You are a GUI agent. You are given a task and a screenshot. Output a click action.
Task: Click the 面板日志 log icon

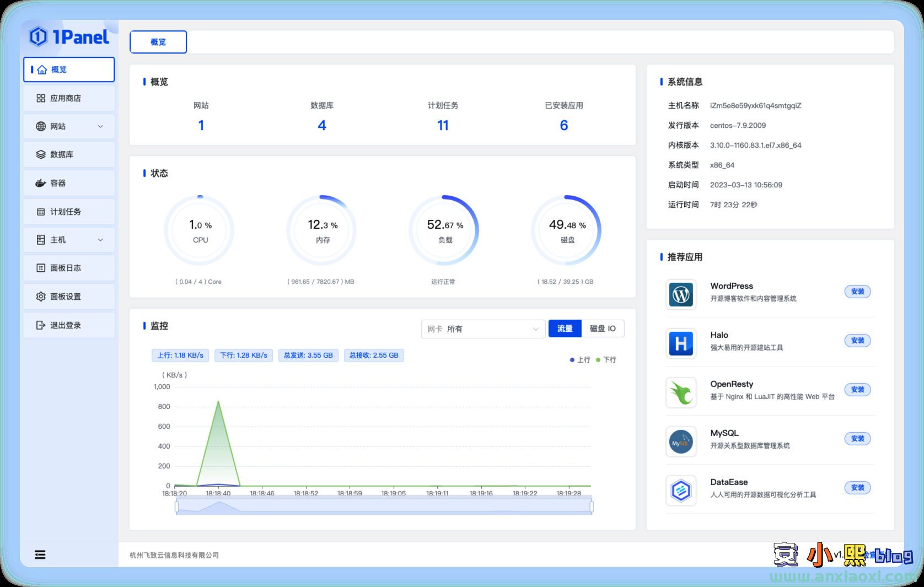point(41,268)
